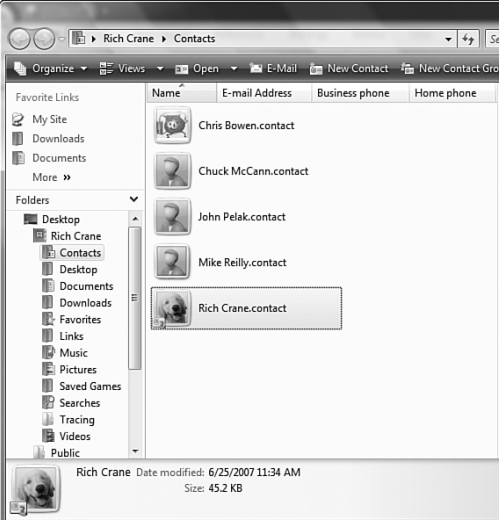Image resolution: width=499 pixels, height=520 pixels.
Task: Click the Date modified value in details pane
Action: click(x=254, y=472)
